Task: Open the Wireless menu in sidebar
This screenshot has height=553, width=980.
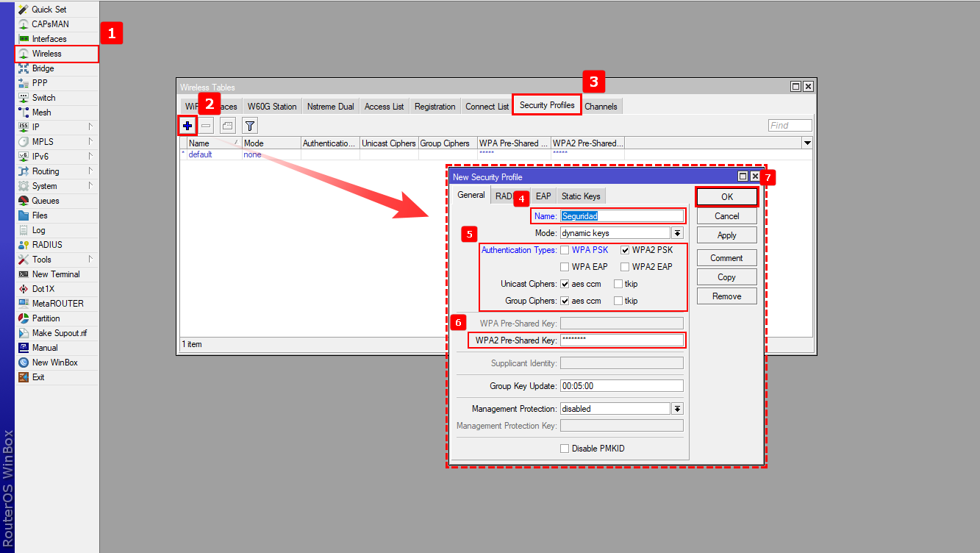Action: pyautogui.click(x=47, y=54)
